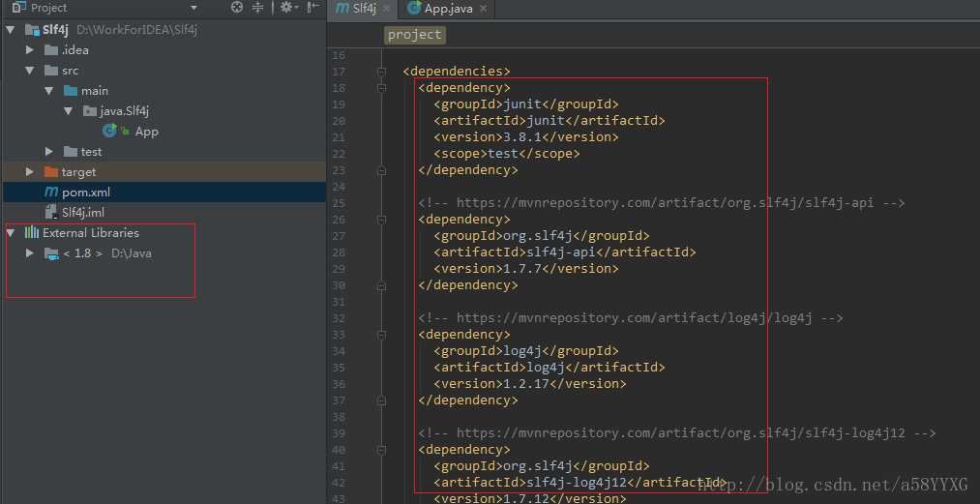Close the Slf4j editor tab

click(387, 9)
